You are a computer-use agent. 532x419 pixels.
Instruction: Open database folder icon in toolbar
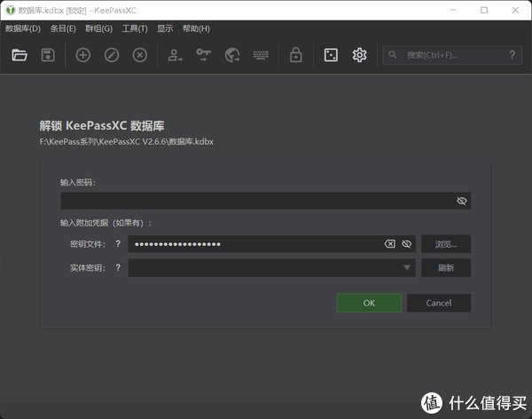click(20, 55)
